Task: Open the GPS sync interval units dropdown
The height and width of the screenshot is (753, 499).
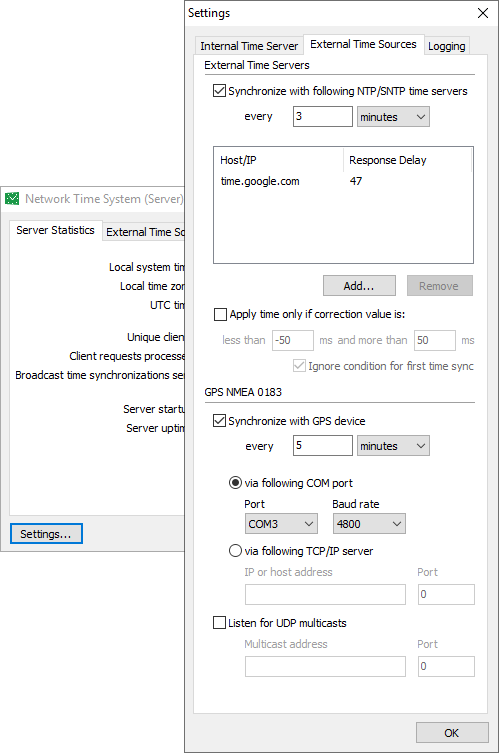Action: click(x=393, y=446)
